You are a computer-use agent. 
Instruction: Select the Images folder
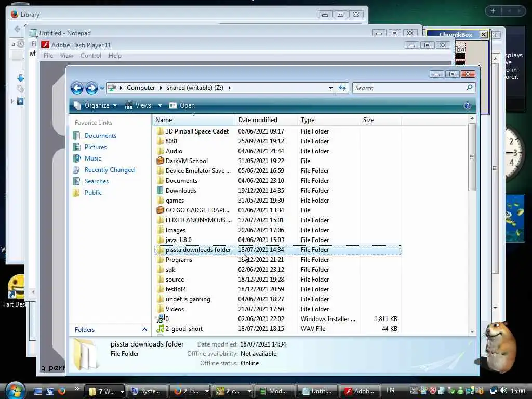[x=176, y=230]
